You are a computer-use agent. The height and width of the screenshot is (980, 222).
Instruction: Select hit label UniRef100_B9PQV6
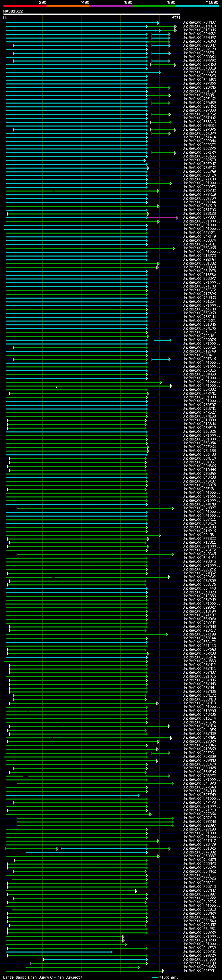[x=199, y=130]
